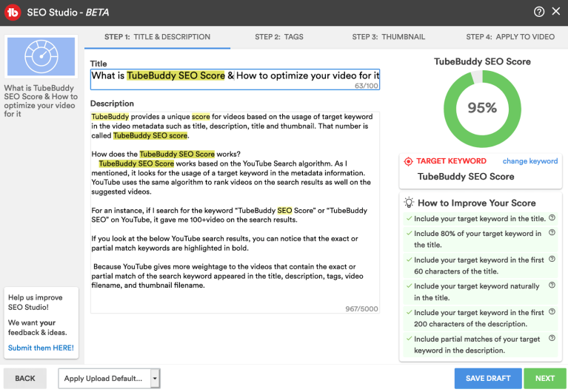Click the 'TARGET KEYWORD' label
Viewport: 568px width, 392px height.
click(451, 161)
